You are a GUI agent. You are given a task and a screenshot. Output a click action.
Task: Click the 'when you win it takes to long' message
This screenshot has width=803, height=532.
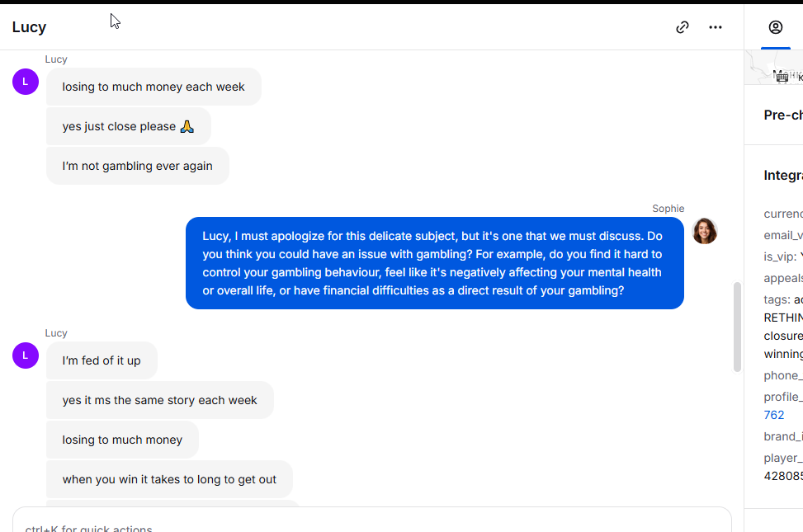(169, 479)
